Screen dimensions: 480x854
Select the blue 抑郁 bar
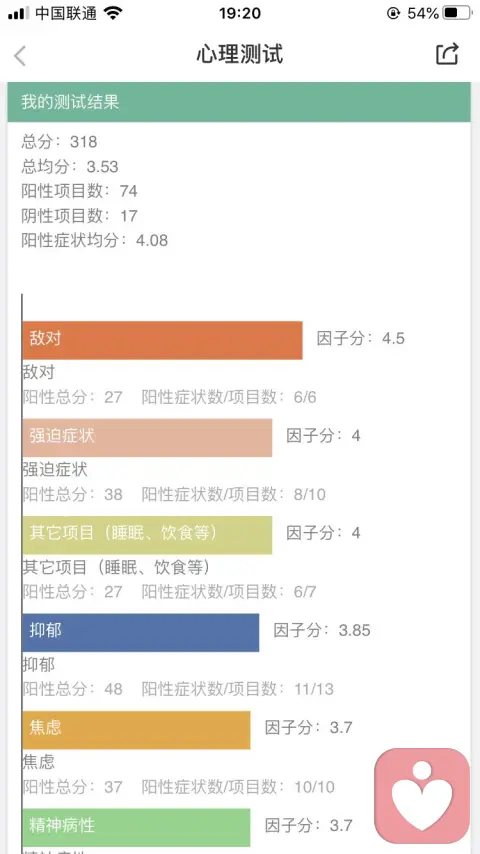click(x=141, y=632)
